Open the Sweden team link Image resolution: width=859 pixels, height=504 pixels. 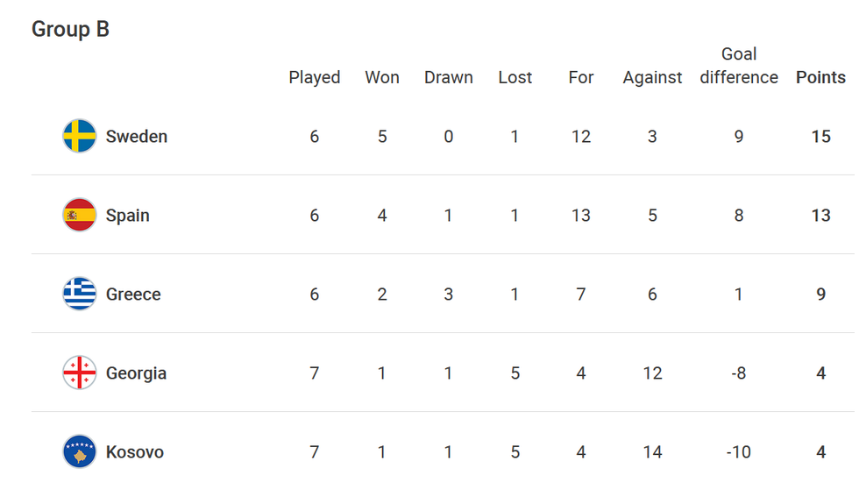(137, 137)
